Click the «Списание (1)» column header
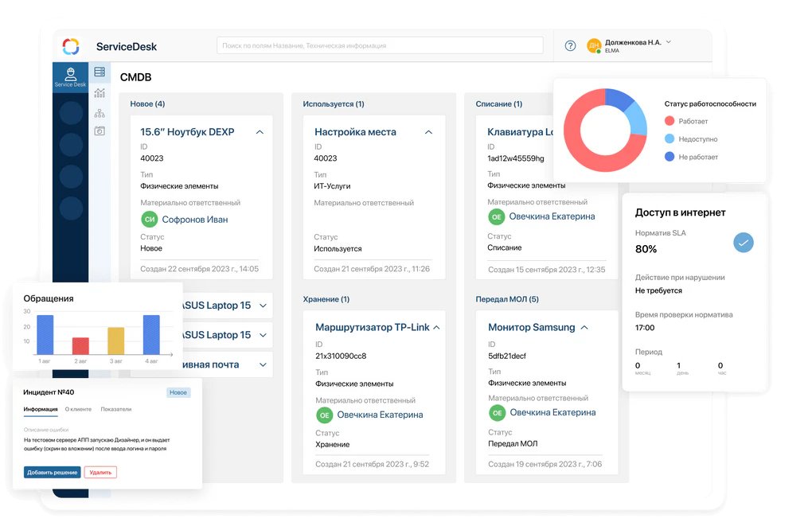This screenshot has height=522, width=812. 498,104
